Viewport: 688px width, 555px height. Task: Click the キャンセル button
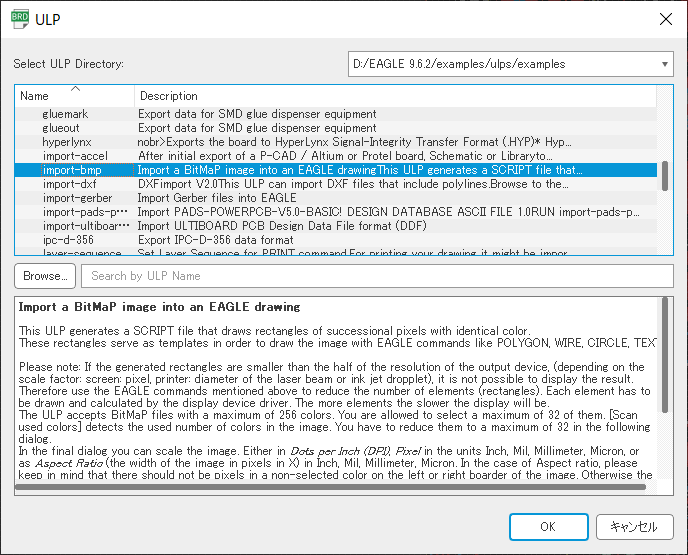point(634,526)
